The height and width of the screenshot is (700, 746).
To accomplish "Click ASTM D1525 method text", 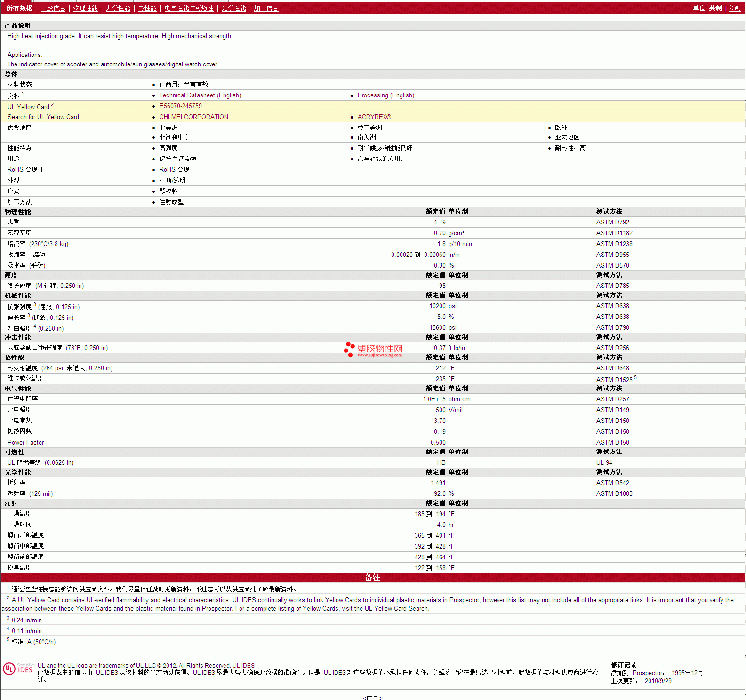I will 614,379.
